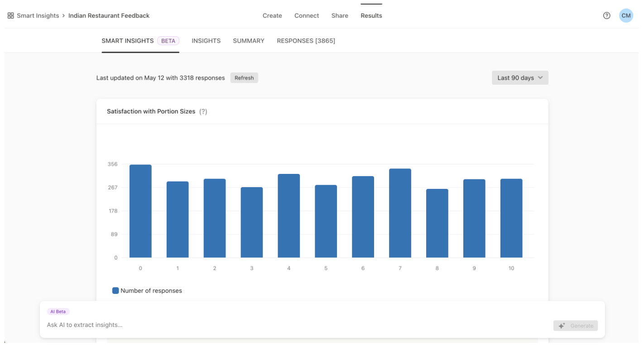The height and width of the screenshot is (346, 644).
Task: Click the 356 y-axis label
Action: 112,164
